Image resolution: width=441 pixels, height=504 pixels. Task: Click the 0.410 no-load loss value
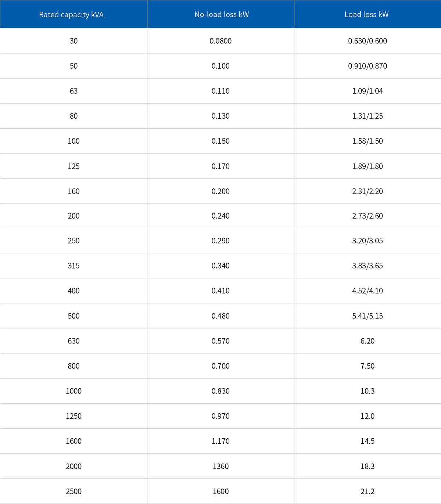220,291
